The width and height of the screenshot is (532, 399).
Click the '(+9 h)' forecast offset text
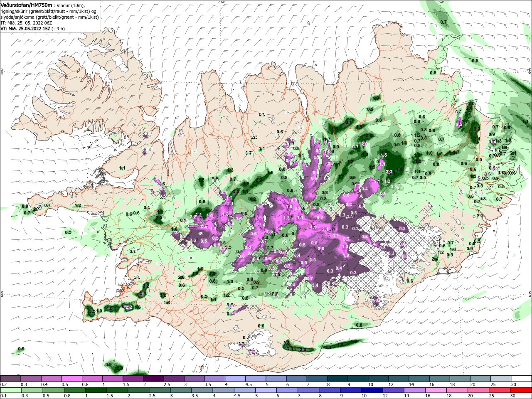(59, 29)
